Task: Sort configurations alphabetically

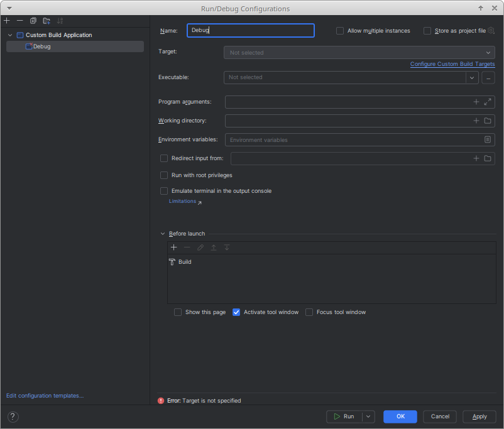Action: tap(60, 21)
